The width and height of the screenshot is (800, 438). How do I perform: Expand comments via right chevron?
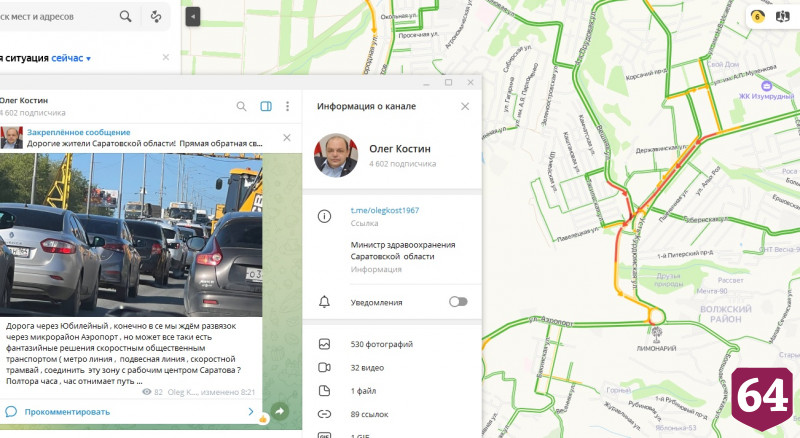click(251, 411)
